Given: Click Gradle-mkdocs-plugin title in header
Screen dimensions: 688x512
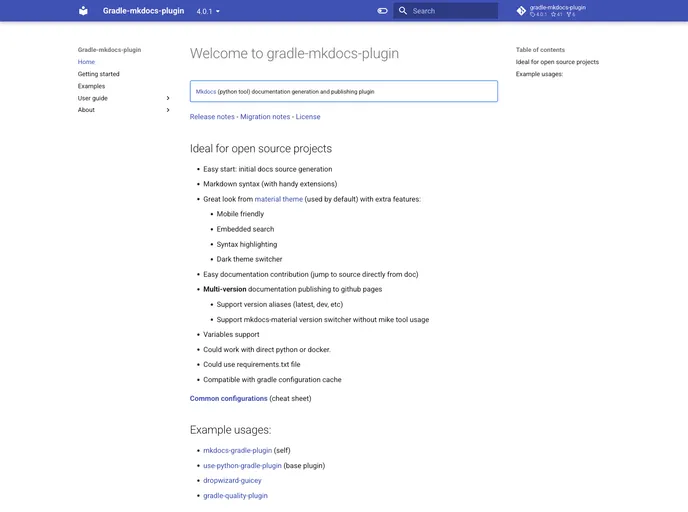Looking at the screenshot, I should point(143,11).
